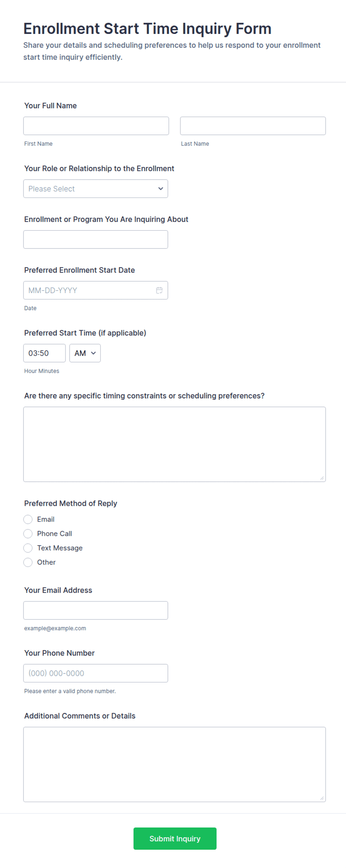The width and height of the screenshot is (346, 868).
Task: Select the Phone Call reply option
Action: [28, 533]
